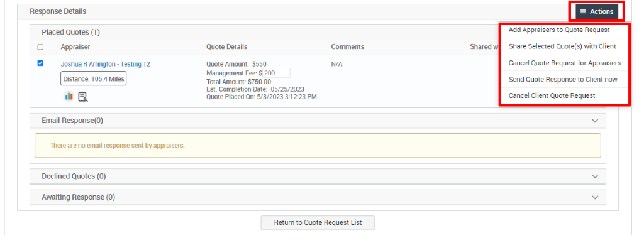
Task: Choose Cancel Client Quote Request
Action: click(552, 95)
